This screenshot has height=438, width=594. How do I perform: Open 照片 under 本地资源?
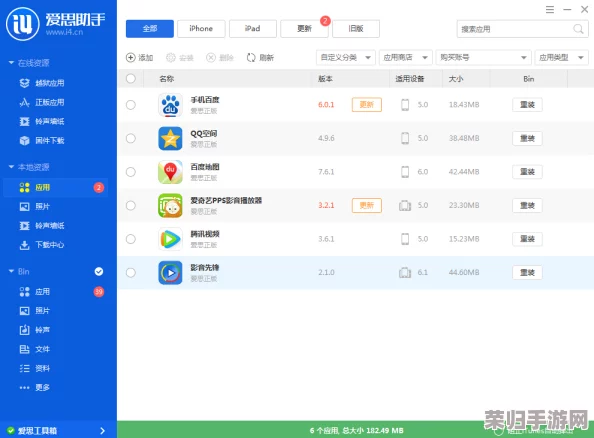coord(34,206)
